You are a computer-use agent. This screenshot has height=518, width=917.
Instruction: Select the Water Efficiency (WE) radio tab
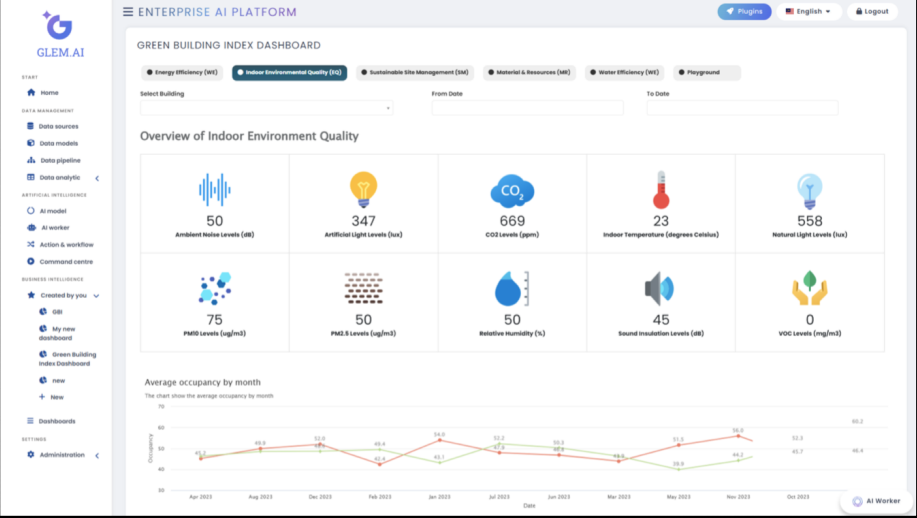(x=624, y=73)
